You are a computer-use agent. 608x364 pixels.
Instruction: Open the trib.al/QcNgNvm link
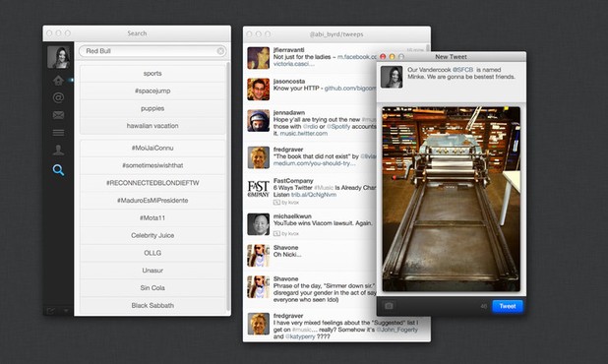tap(314, 195)
